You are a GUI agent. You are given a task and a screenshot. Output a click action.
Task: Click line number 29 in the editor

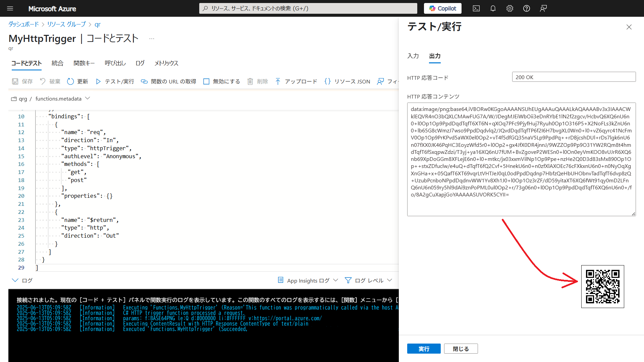[x=21, y=267]
